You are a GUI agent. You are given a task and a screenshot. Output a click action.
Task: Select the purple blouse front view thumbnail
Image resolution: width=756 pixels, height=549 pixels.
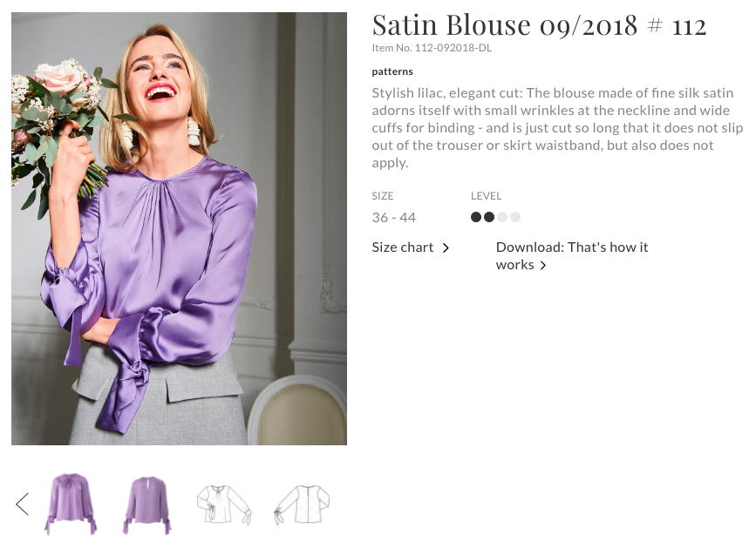[71, 504]
